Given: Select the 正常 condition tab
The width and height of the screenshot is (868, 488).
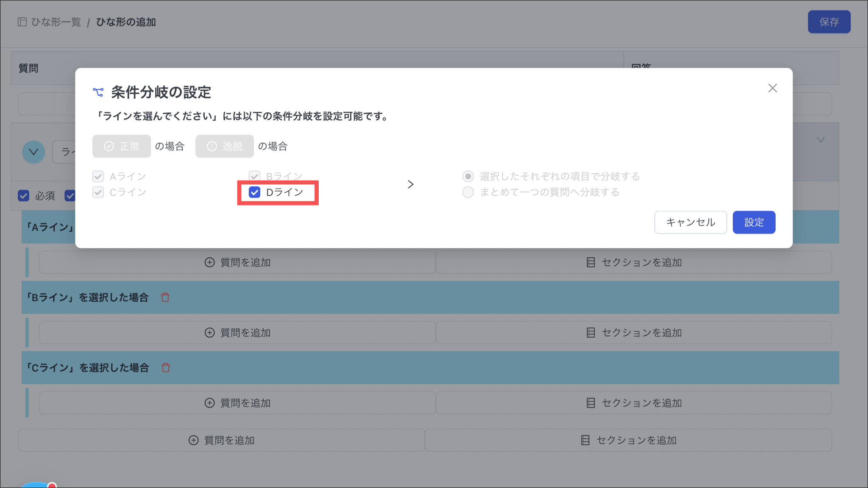Looking at the screenshot, I should tap(122, 146).
